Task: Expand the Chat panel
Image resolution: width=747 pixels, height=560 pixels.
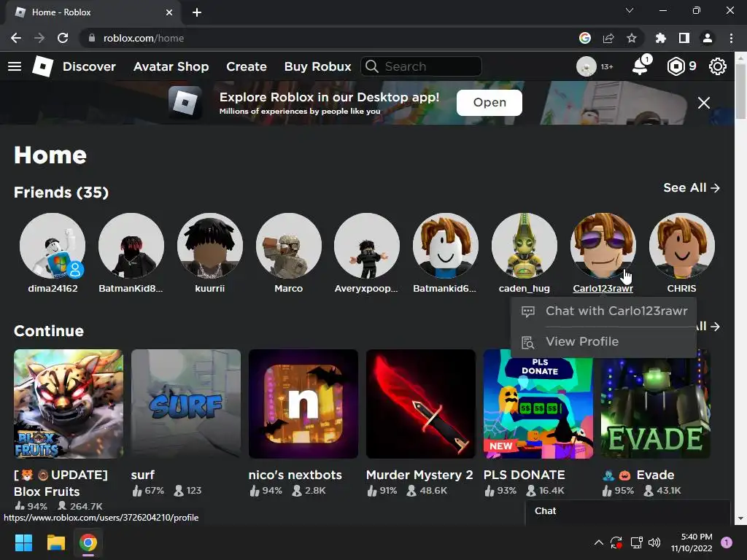Action: pos(628,511)
